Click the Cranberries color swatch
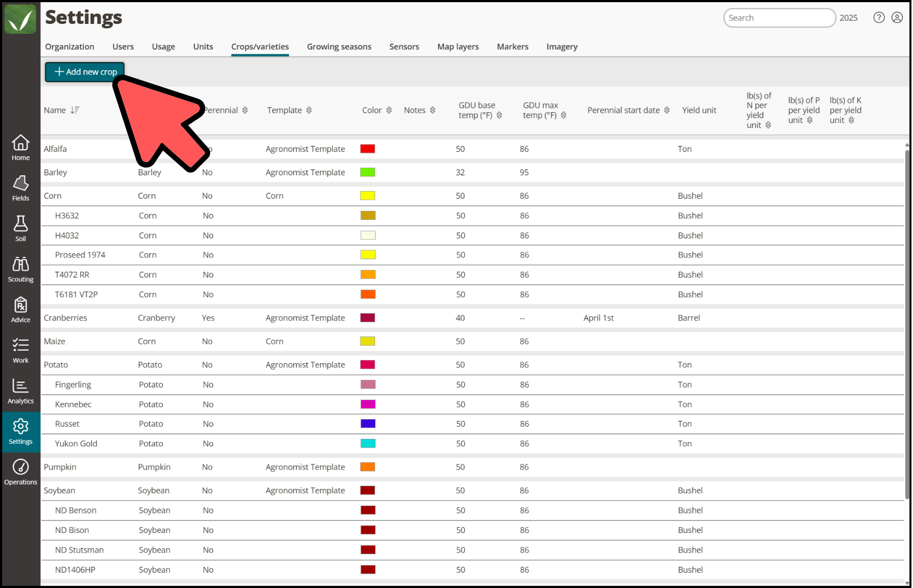This screenshot has width=913, height=588. [x=367, y=317]
